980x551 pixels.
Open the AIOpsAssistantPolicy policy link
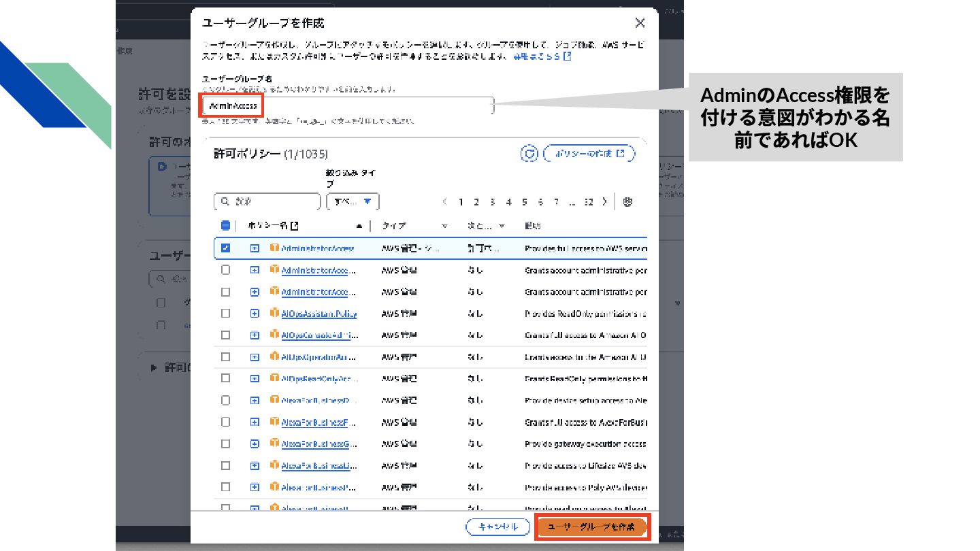[319, 314]
